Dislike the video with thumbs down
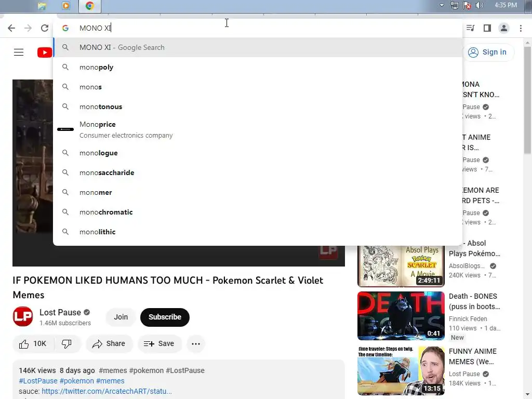The width and height of the screenshot is (532, 399). (66, 344)
